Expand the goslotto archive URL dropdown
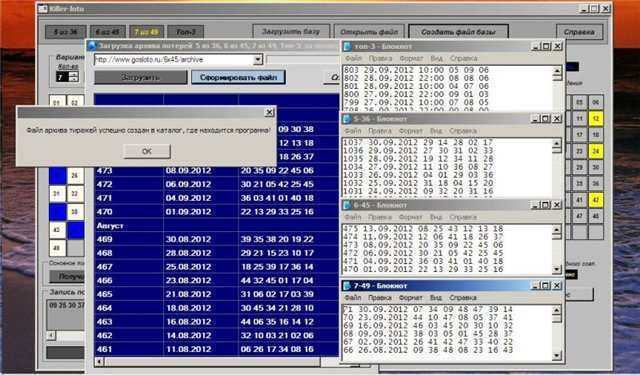Screen dimensions: 640x375 (258, 60)
